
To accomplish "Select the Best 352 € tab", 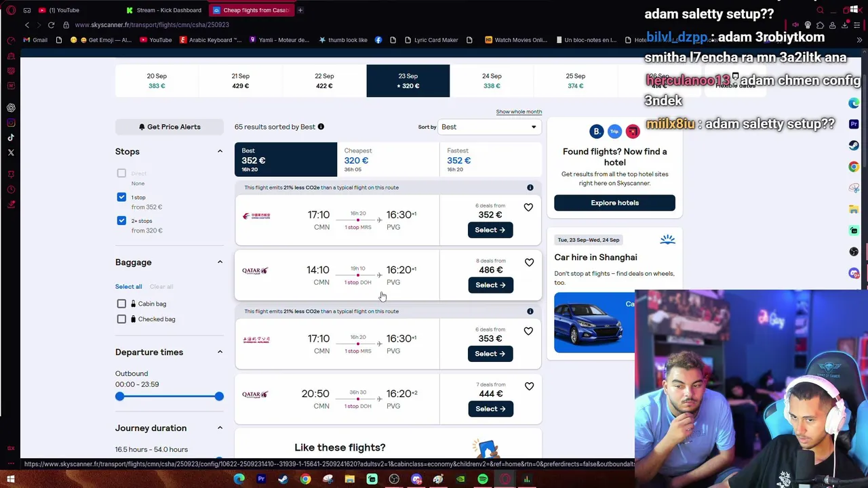I will pyautogui.click(x=285, y=160).
